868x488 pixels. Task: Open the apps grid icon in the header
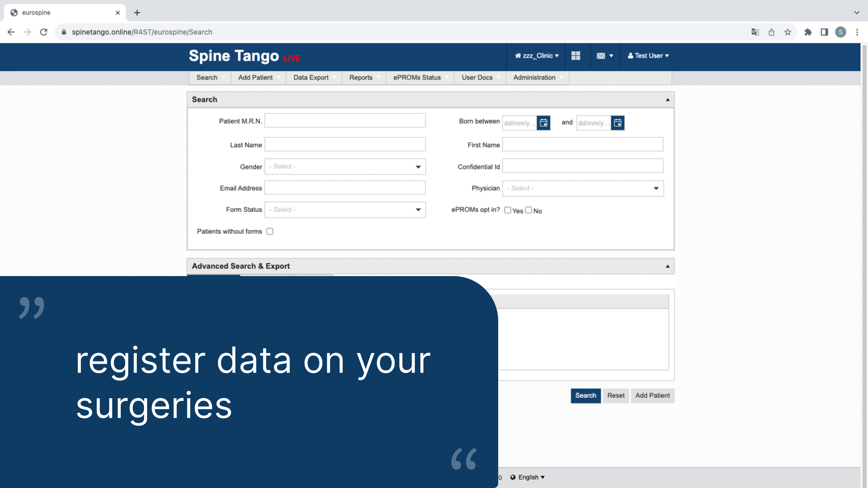pos(576,56)
